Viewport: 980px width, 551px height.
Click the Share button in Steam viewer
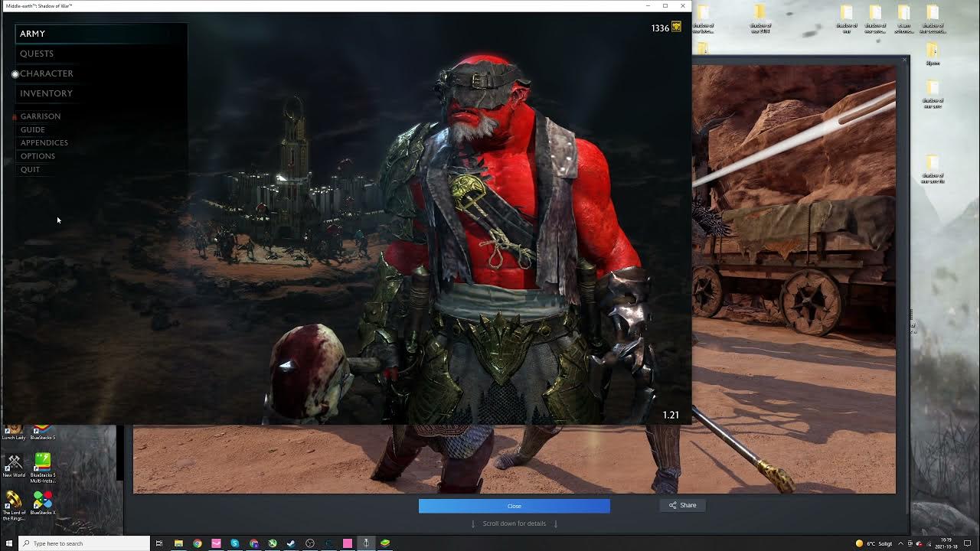click(682, 505)
